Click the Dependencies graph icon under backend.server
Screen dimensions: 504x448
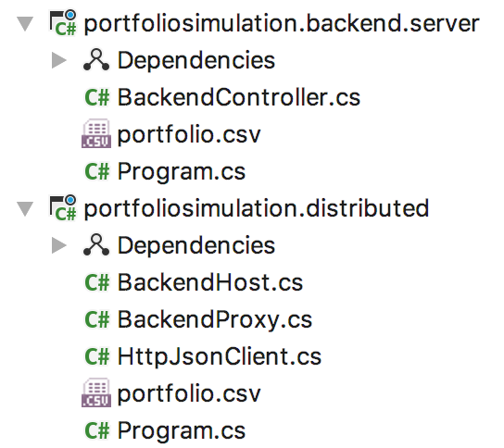click(x=96, y=60)
